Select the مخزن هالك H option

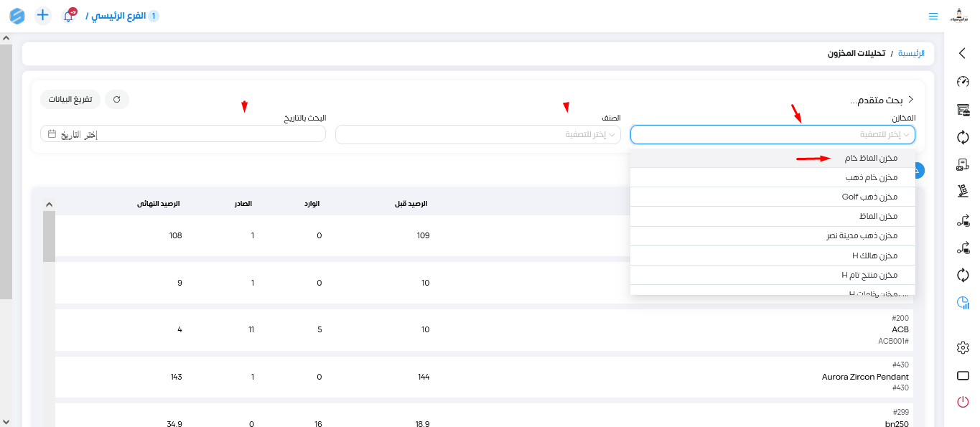(874, 255)
